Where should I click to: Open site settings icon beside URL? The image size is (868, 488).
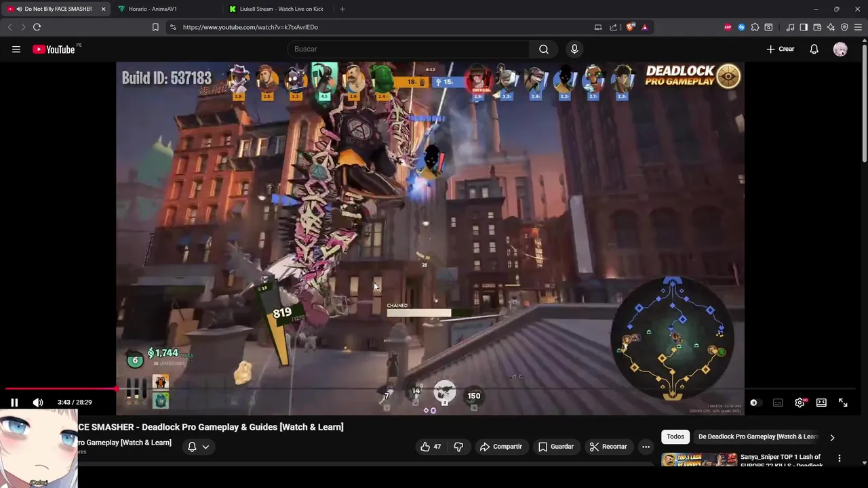[172, 27]
